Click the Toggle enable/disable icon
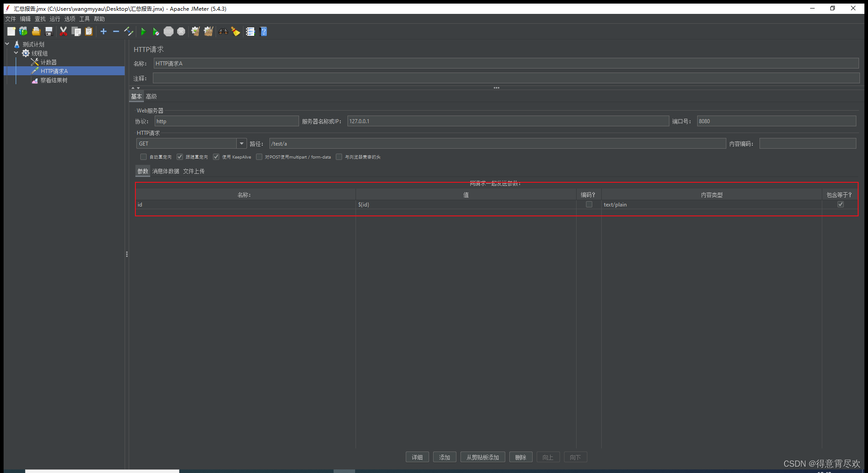Screen dimensions: 868x473 pyautogui.click(x=129, y=31)
